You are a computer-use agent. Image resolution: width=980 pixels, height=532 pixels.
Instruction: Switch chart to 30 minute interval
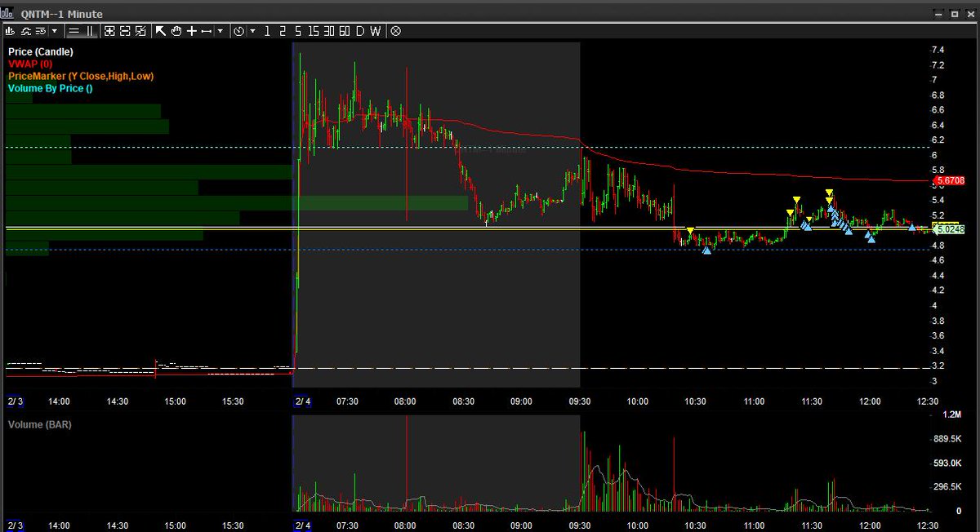click(x=329, y=31)
